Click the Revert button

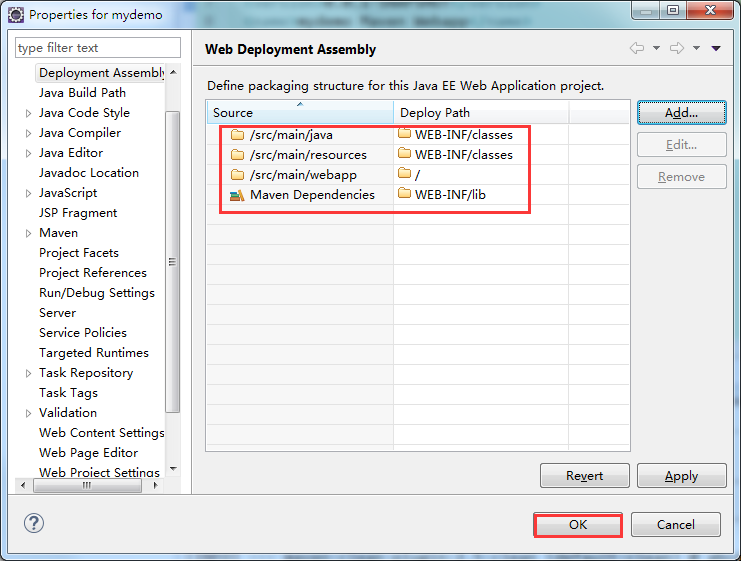(585, 475)
